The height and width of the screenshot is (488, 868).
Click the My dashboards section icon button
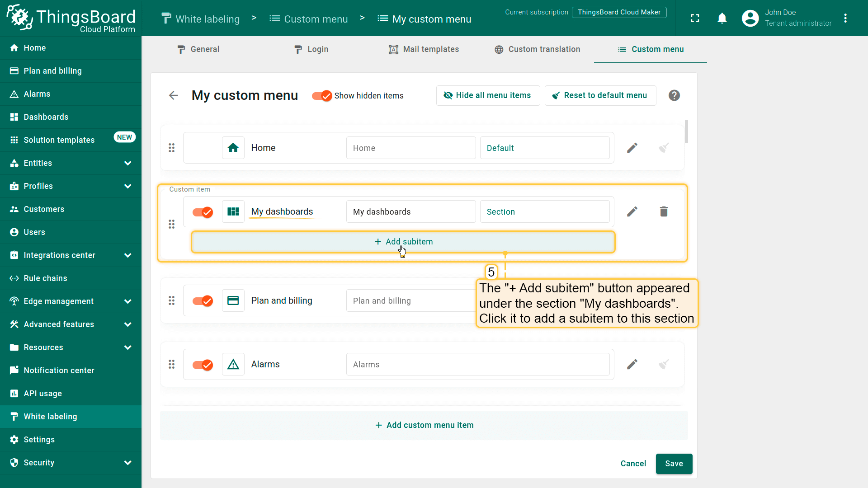pos(233,211)
